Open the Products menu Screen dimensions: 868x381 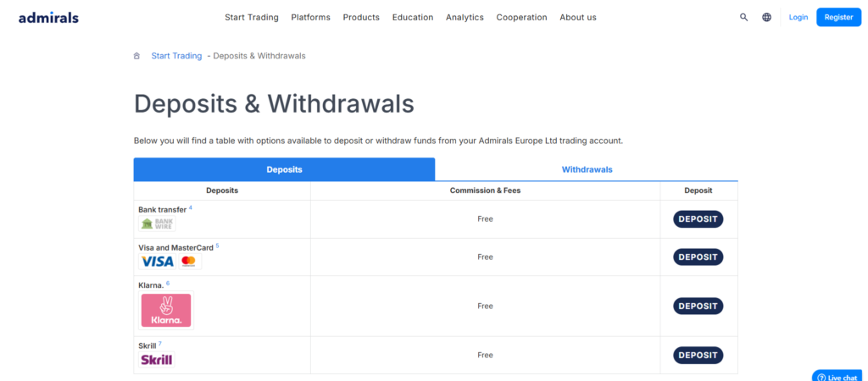click(x=361, y=17)
